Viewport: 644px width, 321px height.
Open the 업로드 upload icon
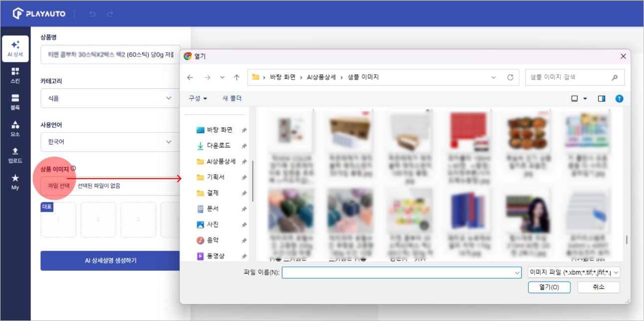(x=15, y=155)
